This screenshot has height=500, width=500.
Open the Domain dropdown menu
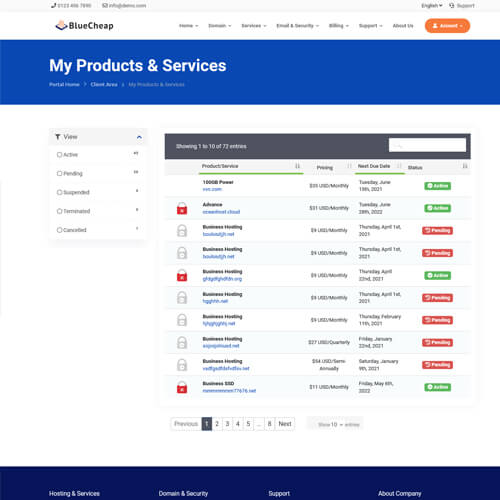point(220,26)
